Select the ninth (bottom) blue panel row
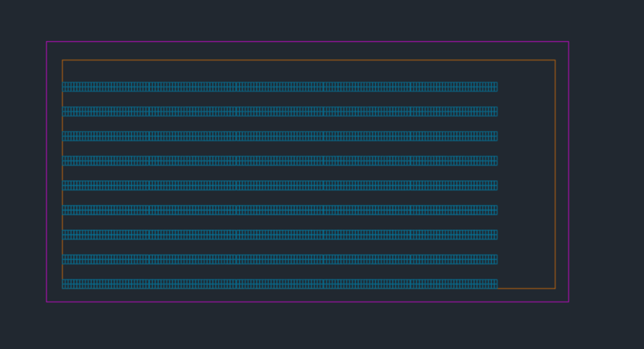The image size is (644, 349). click(x=279, y=283)
